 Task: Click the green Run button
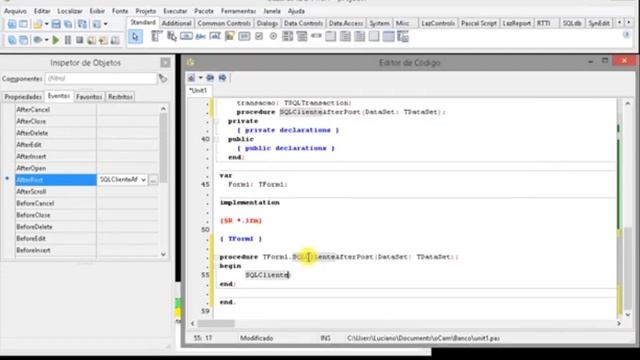pyautogui.click(x=56, y=40)
